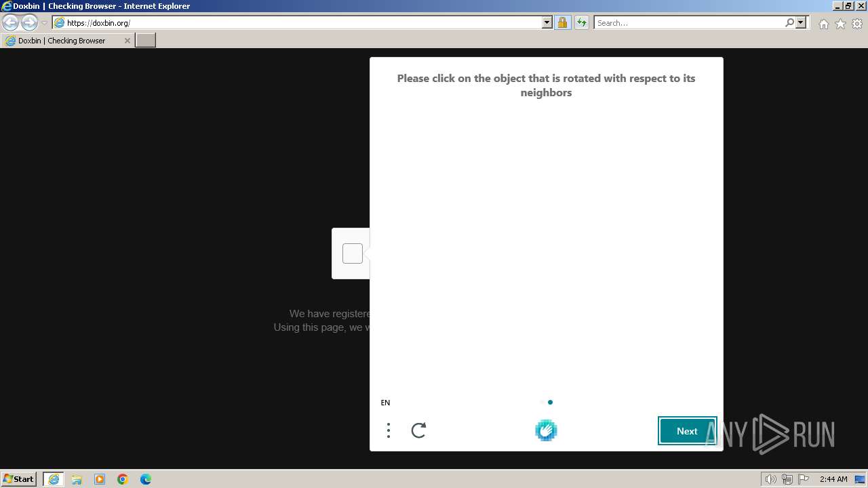Launch the media player taskbar icon
The image size is (868, 488).
100,479
